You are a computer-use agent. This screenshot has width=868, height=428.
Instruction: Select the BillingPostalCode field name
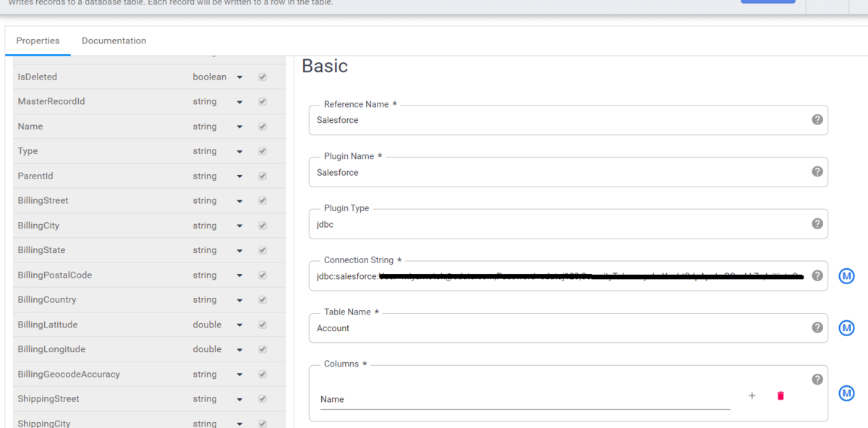point(55,275)
